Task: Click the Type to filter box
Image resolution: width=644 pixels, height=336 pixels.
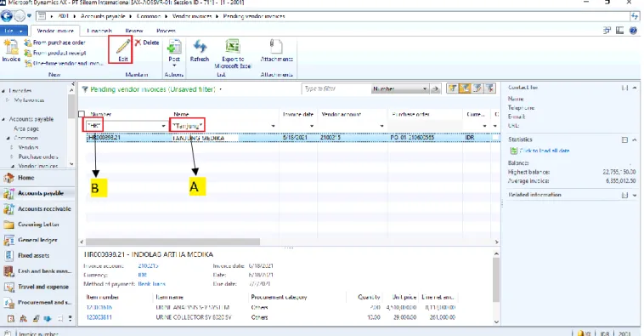Action: (x=336, y=88)
